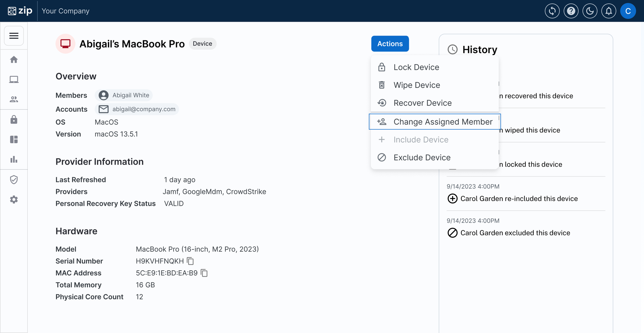Choose Exclude Device in Actions menu
Image resolution: width=644 pixels, height=333 pixels.
pyautogui.click(x=422, y=158)
